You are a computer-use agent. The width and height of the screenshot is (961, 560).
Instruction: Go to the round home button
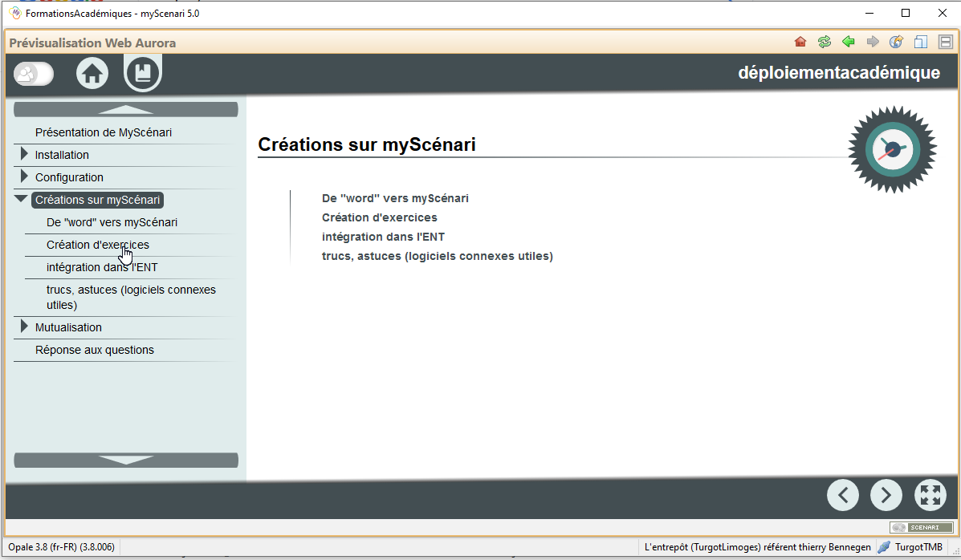[92, 74]
